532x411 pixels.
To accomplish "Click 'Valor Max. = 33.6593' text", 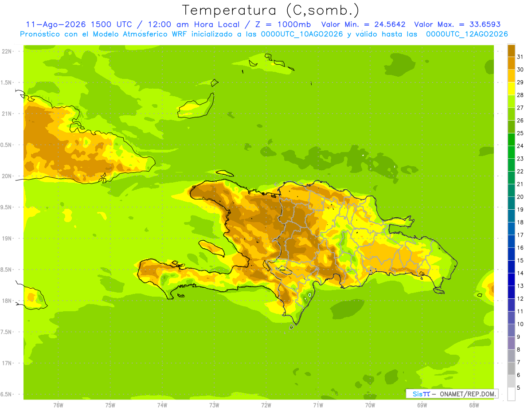I will point(457,24).
